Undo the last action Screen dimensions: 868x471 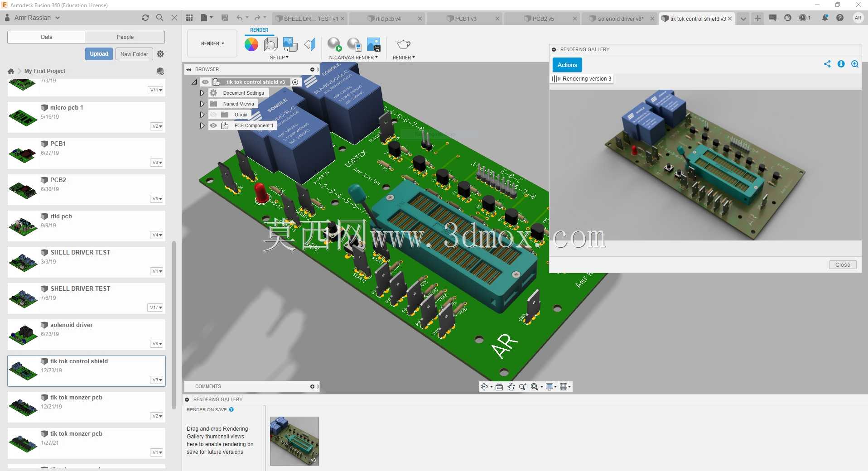point(239,18)
